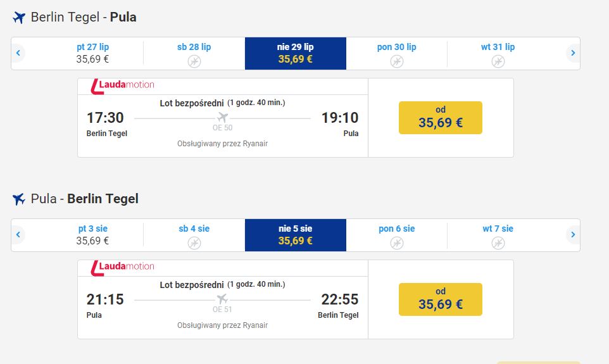Screen dimensions: 609x364
Task: Choose the 35,69 € outbound fare button
Action: [x=440, y=118]
